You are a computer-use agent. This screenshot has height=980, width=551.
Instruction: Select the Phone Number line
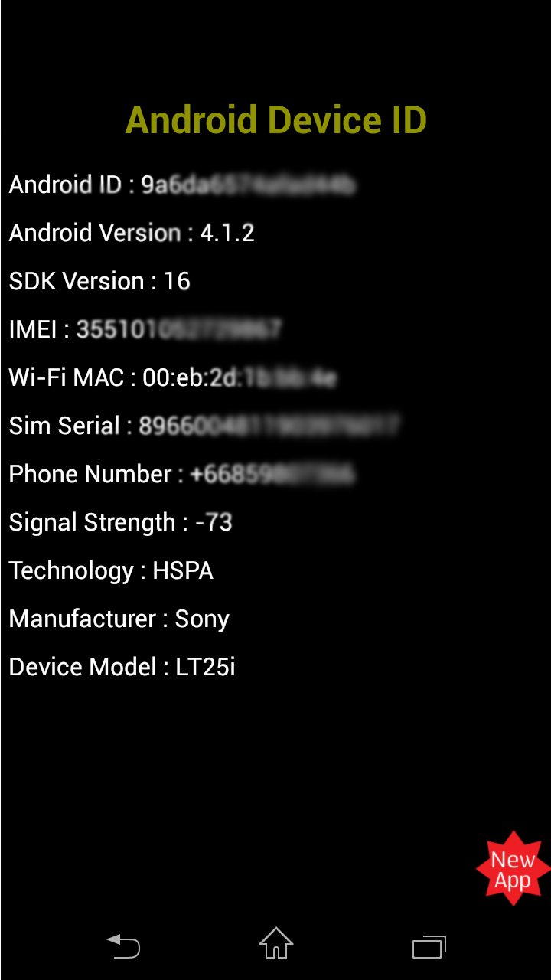[182, 474]
